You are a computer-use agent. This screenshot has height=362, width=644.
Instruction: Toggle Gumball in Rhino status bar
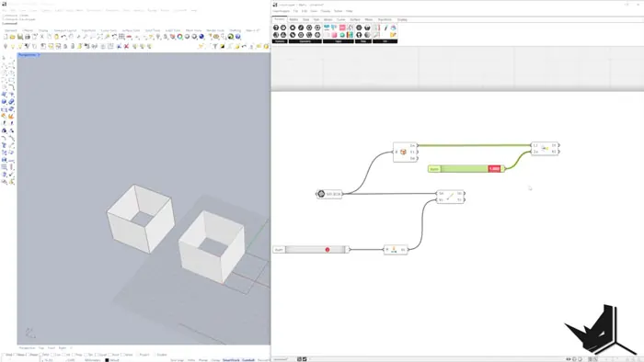(248, 360)
